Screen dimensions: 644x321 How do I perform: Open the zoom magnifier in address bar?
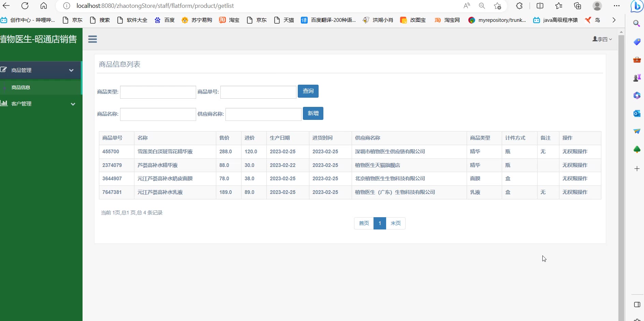(x=482, y=6)
